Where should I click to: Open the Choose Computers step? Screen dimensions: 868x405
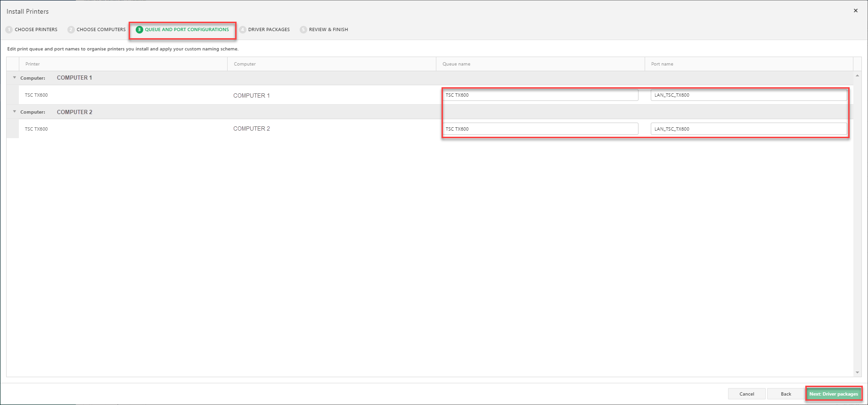pyautogui.click(x=97, y=30)
